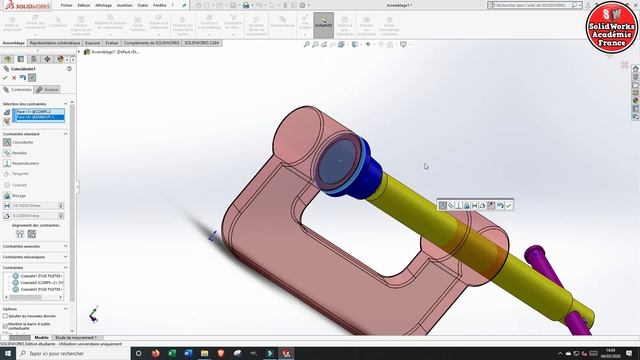
Task: Expand Contraintes avancées section
Action: coord(66,246)
